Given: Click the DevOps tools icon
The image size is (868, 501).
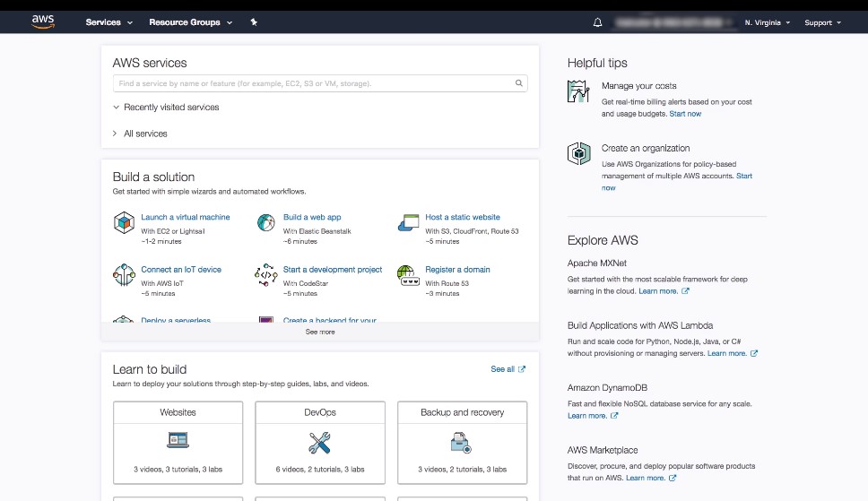Looking at the screenshot, I should (320, 443).
